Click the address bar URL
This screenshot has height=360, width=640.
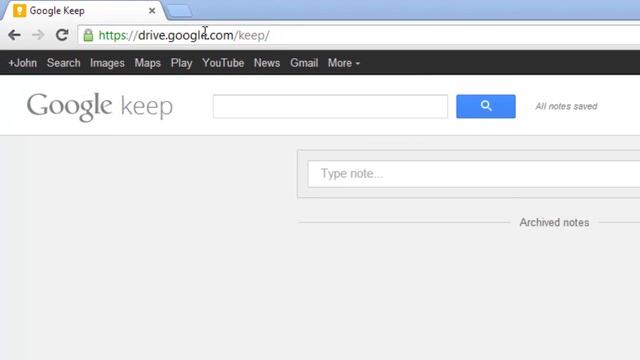coord(184,36)
